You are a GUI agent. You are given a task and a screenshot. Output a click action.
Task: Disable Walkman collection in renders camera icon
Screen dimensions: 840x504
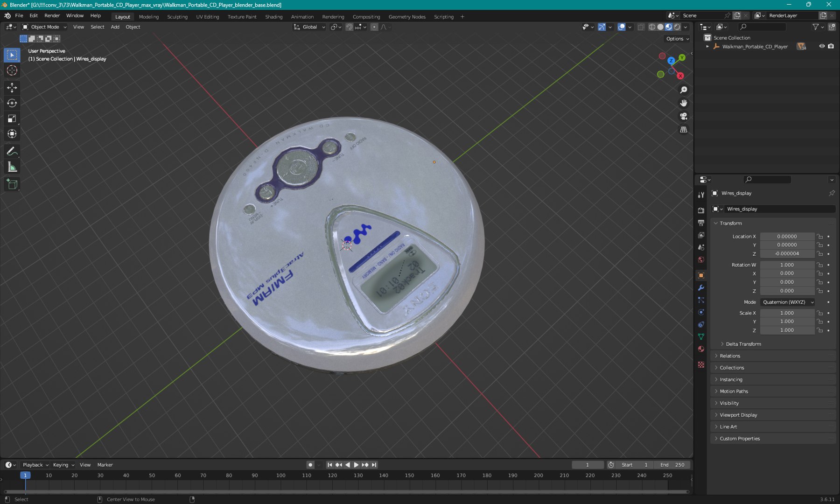(831, 46)
